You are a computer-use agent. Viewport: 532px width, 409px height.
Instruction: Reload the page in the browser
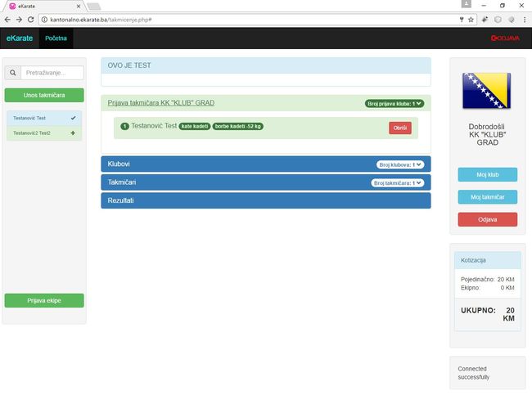point(31,19)
